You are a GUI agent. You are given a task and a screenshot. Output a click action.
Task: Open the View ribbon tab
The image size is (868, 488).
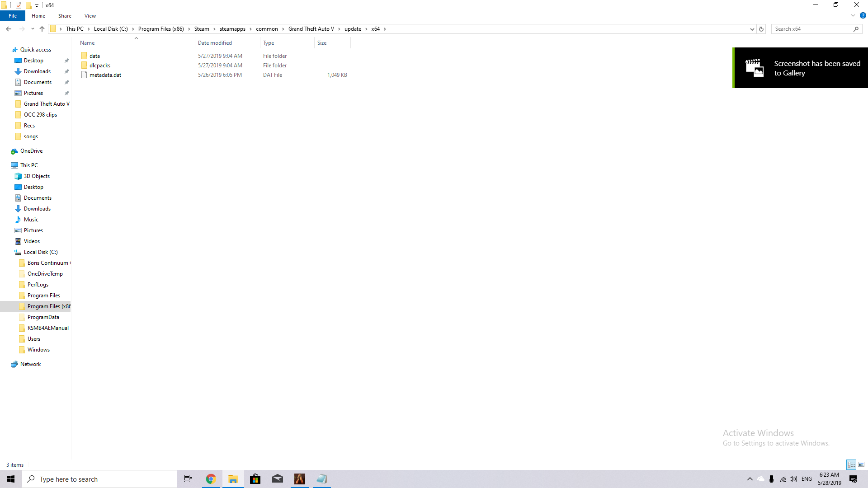tap(90, 16)
